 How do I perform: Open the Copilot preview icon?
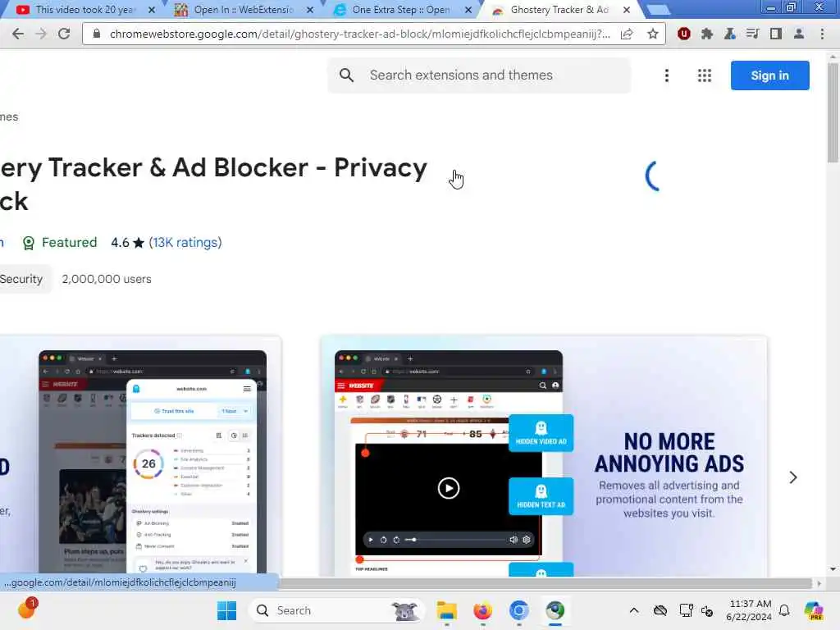click(813, 610)
